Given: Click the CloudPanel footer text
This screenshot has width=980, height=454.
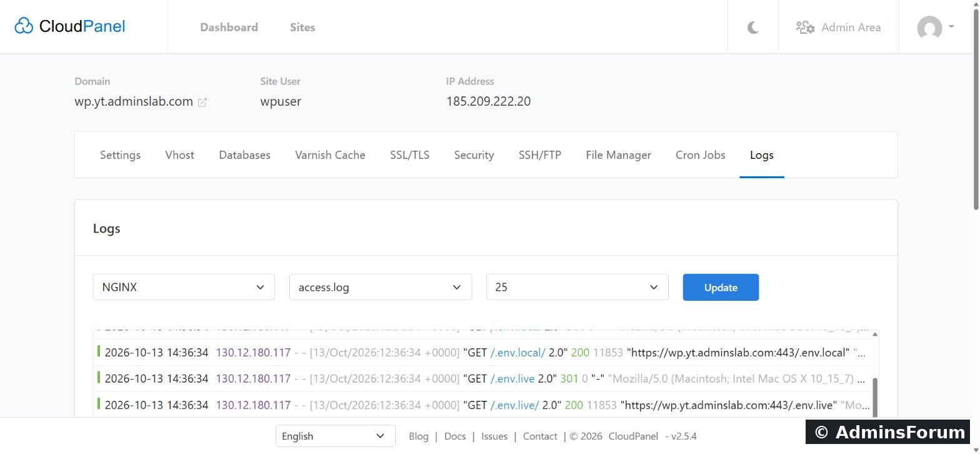Looking at the screenshot, I should tap(633, 436).
